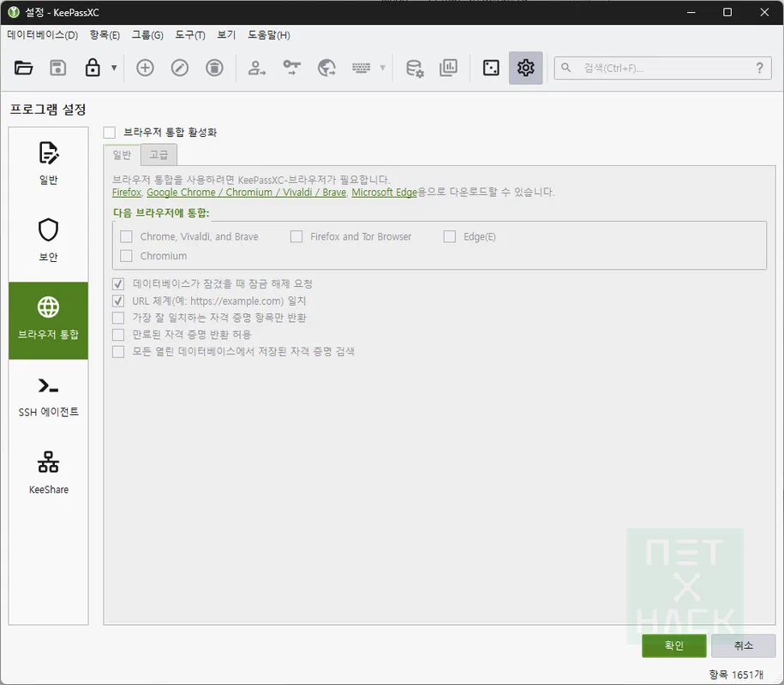
Task: Open database settings cylinder-gear icon
Action: coord(415,68)
